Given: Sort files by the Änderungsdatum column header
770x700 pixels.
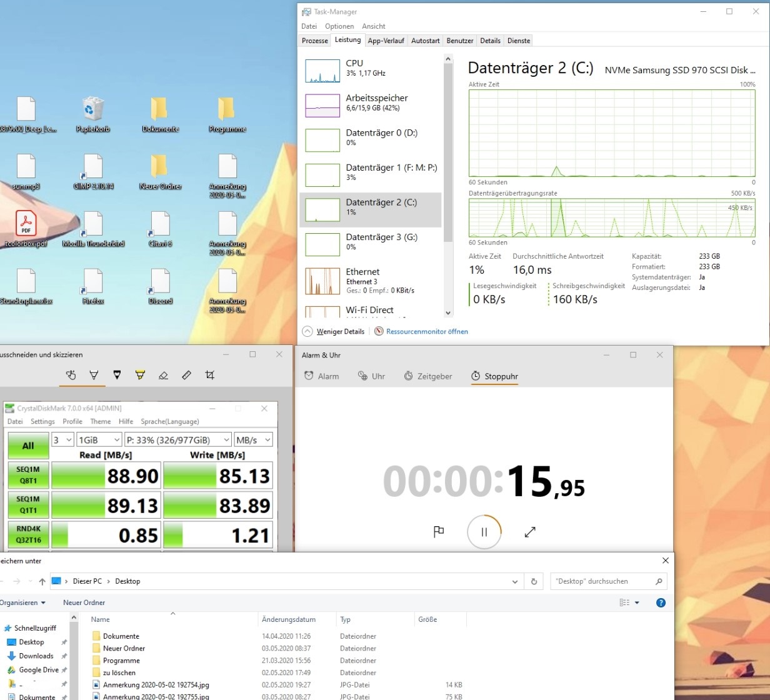Looking at the screenshot, I should (x=297, y=619).
